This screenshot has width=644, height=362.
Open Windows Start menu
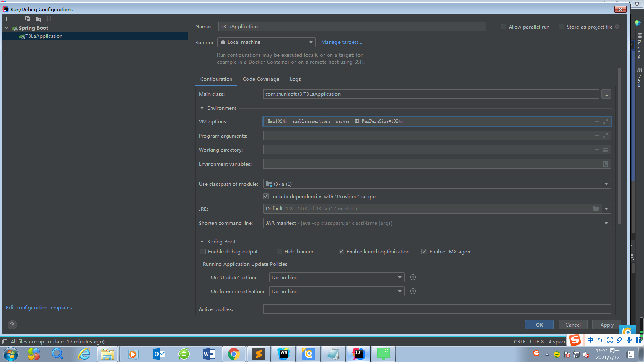(x=11, y=354)
